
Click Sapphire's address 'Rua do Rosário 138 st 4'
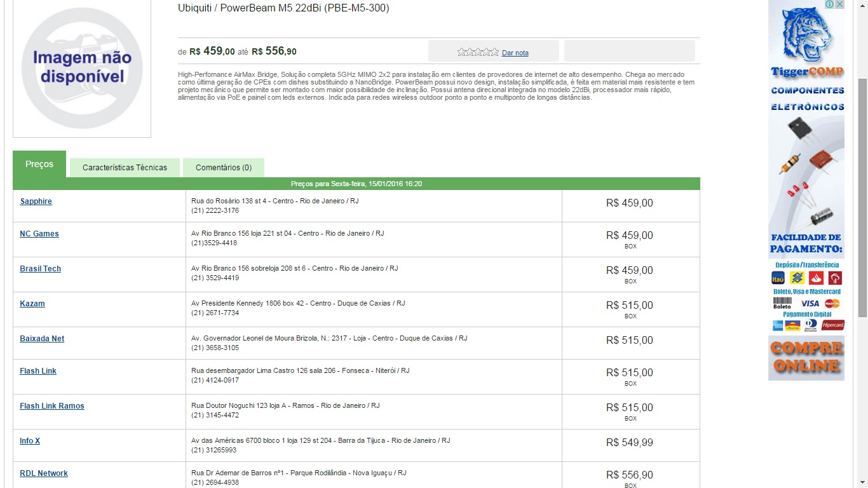coord(229,201)
